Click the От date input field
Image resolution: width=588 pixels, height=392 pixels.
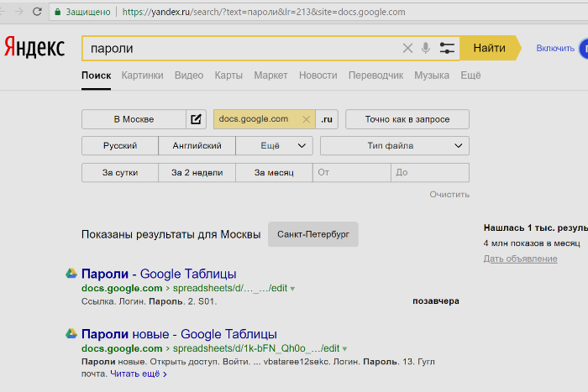click(351, 173)
